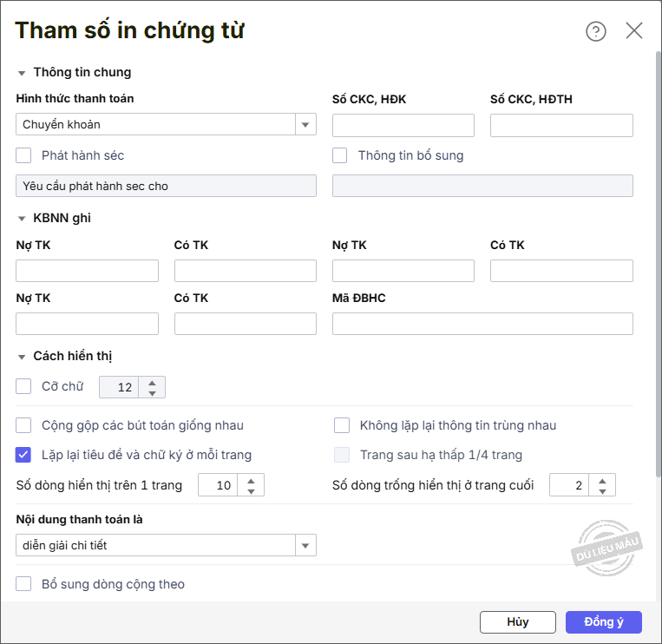Collapse the Cách hiển thị section

pos(22,357)
